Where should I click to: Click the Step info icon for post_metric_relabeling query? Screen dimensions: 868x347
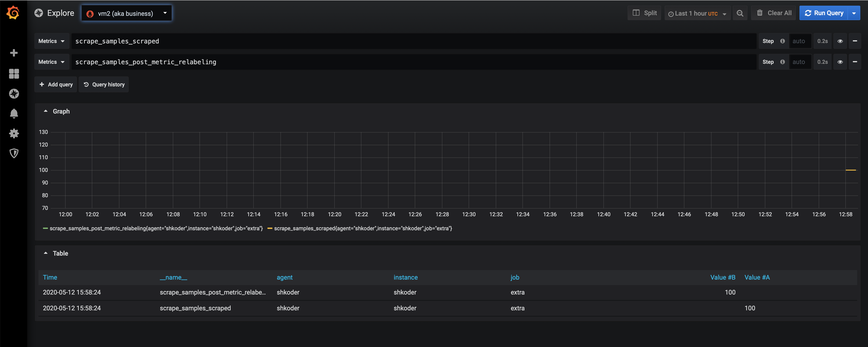(783, 62)
